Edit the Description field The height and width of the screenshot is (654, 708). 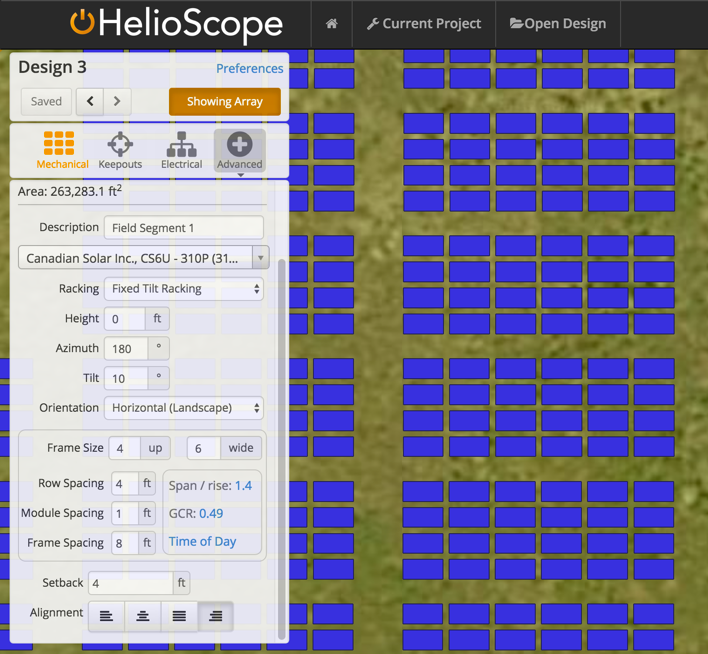[184, 228]
